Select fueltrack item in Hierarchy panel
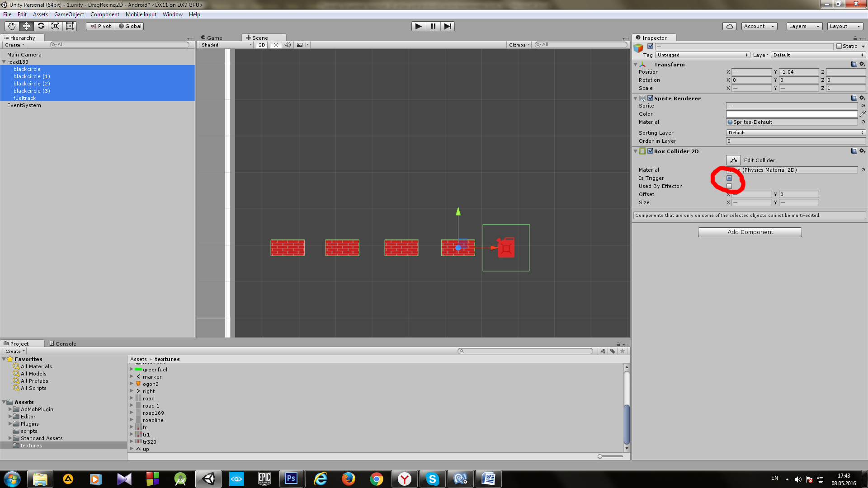The height and width of the screenshot is (488, 868). [x=24, y=98]
